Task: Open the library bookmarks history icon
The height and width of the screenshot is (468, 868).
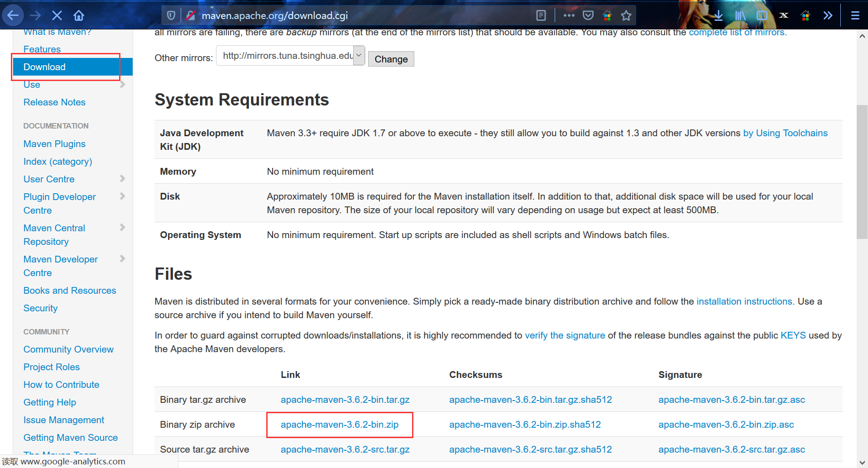Action: (740, 15)
